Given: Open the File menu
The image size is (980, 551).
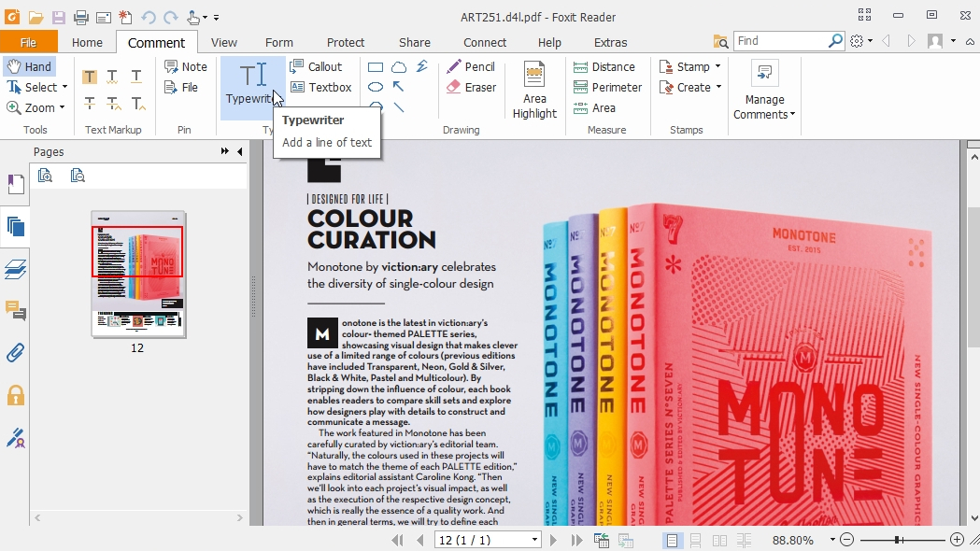Looking at the screenshot, I should tap(30, 42).
